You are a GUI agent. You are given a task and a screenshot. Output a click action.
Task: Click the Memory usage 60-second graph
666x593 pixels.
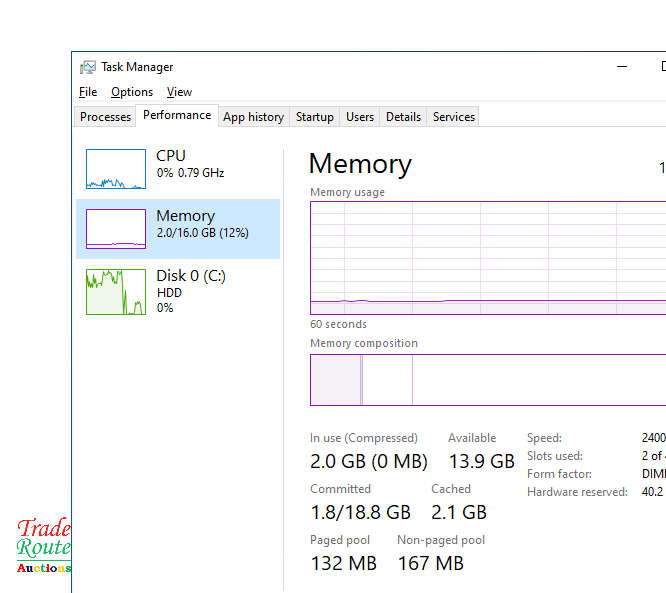[x=487, y=258]
